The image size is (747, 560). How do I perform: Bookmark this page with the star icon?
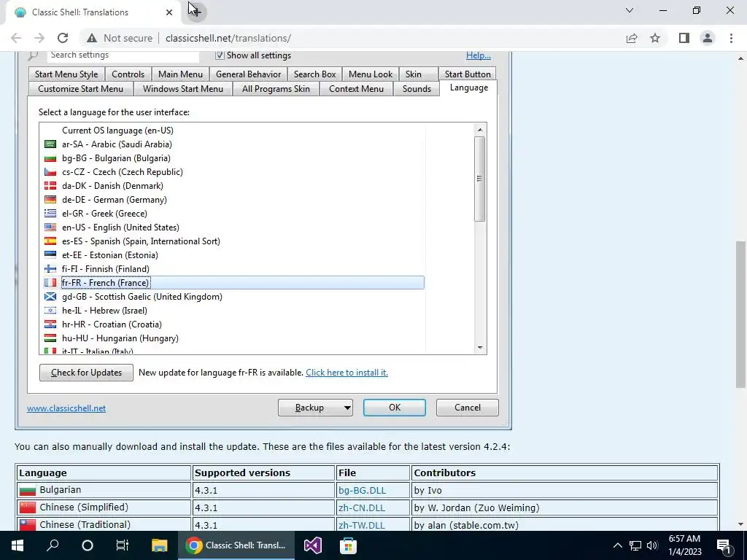point(655,38)
